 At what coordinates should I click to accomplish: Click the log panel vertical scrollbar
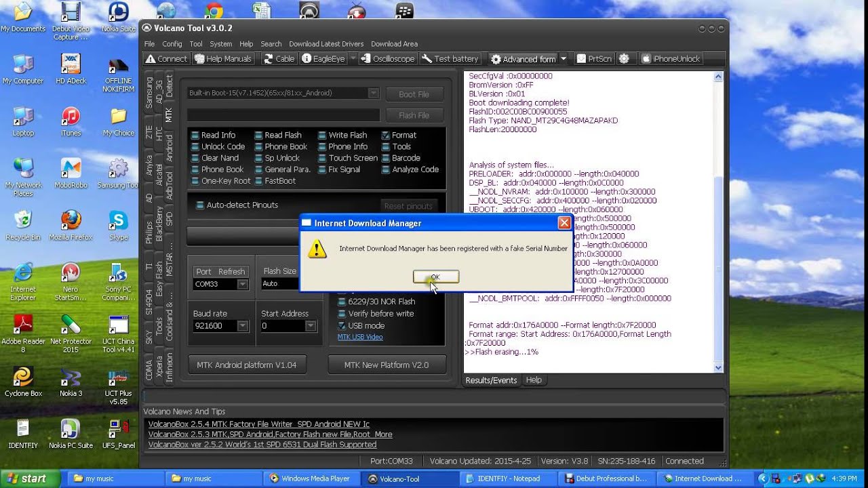[719, 222]
